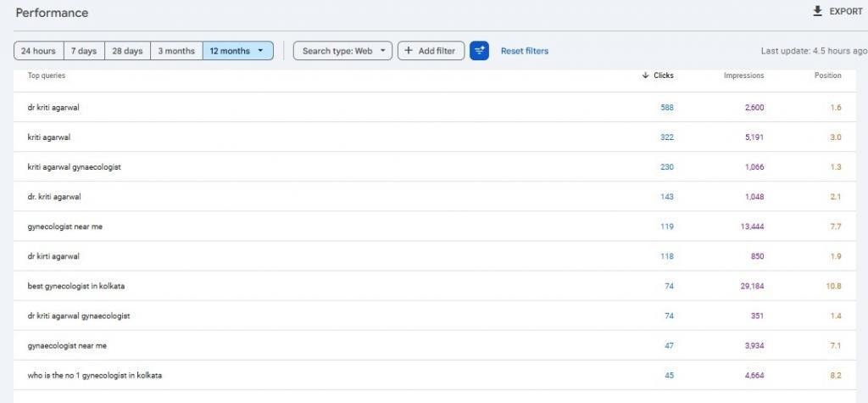The image size is (868, 403).
Task: Click the 4,664 impressions value
Action: point(754,376)
